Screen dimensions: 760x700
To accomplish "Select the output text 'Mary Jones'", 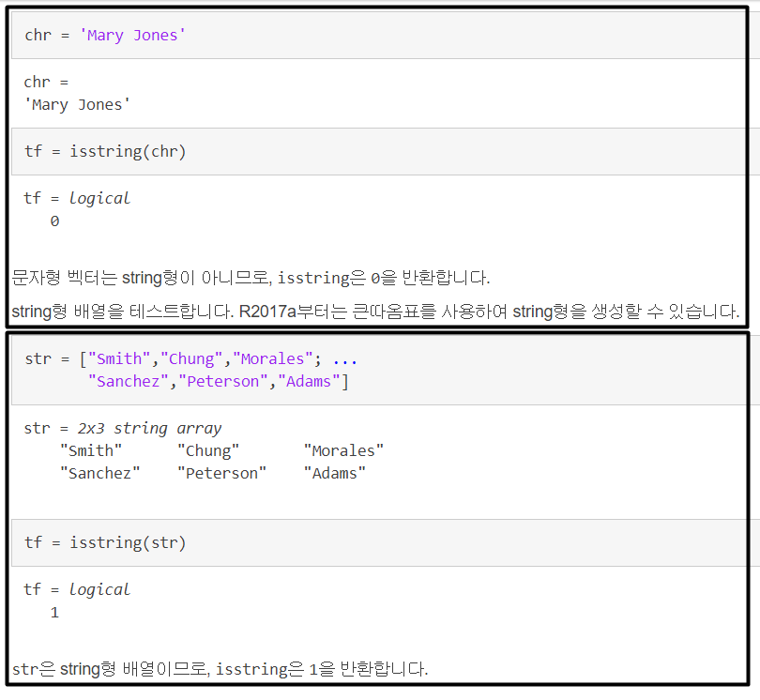I will tap(77, 105).
